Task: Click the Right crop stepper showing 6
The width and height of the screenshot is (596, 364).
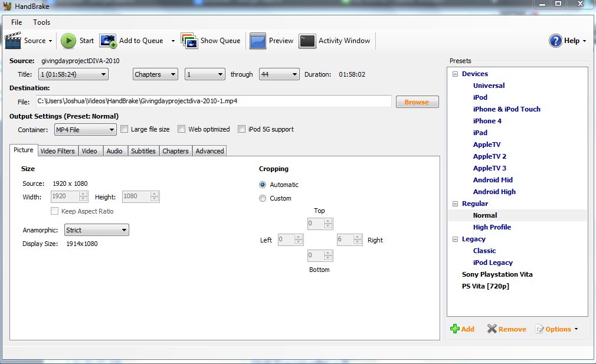Action: [350, 240]
